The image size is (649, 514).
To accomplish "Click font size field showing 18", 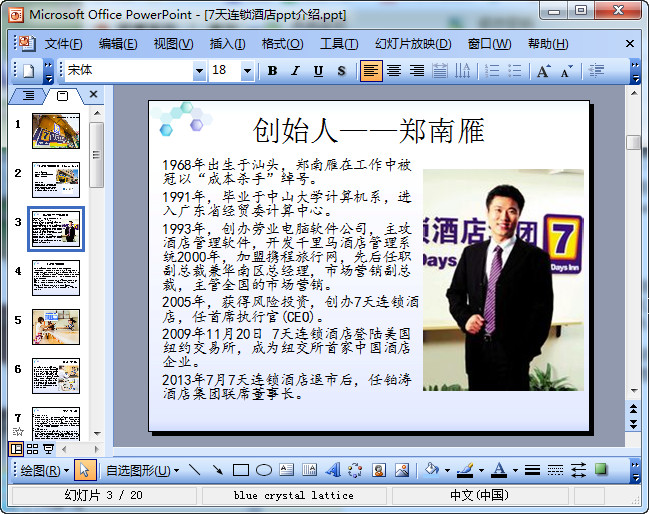I will (225, 70).
